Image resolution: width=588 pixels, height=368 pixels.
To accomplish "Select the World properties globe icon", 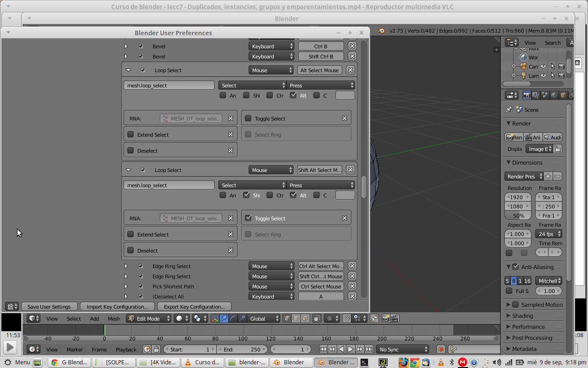I will [x=554, y=95].
